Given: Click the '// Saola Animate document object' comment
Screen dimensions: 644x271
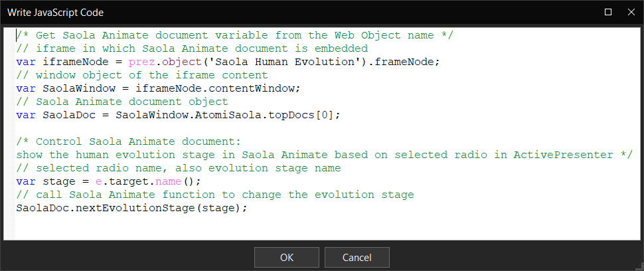Looking at the screenshot, I should pos(122,102).
